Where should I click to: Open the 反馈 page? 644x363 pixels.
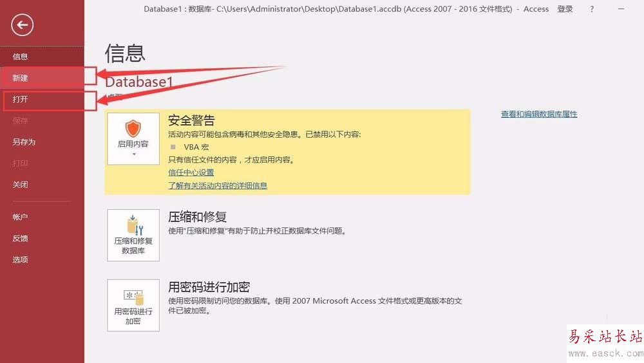tap(42, 238)
